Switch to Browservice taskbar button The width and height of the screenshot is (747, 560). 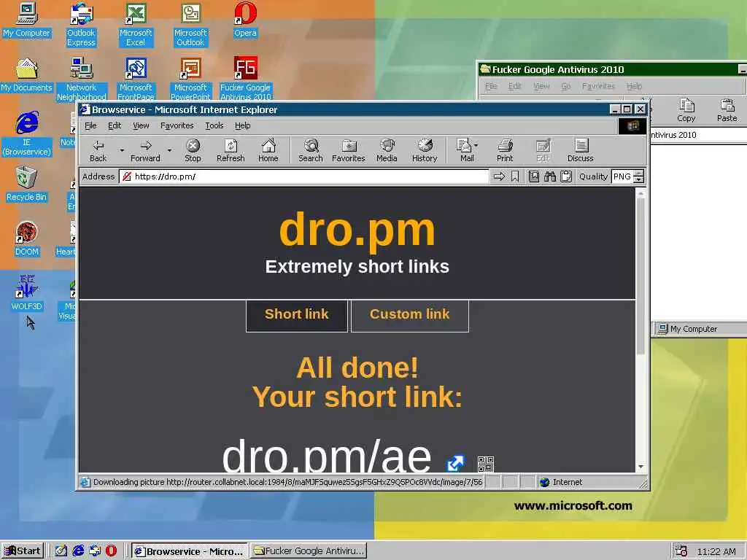pyautogui.click(x=189, y=551)
